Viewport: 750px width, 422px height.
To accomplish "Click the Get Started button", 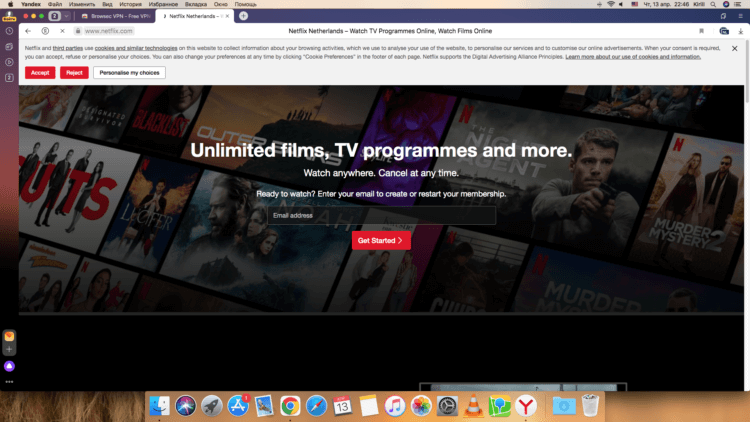I will 381,241.
